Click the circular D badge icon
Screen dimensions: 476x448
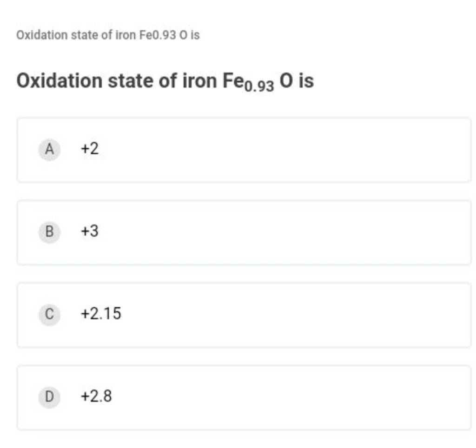pos(49,396)
